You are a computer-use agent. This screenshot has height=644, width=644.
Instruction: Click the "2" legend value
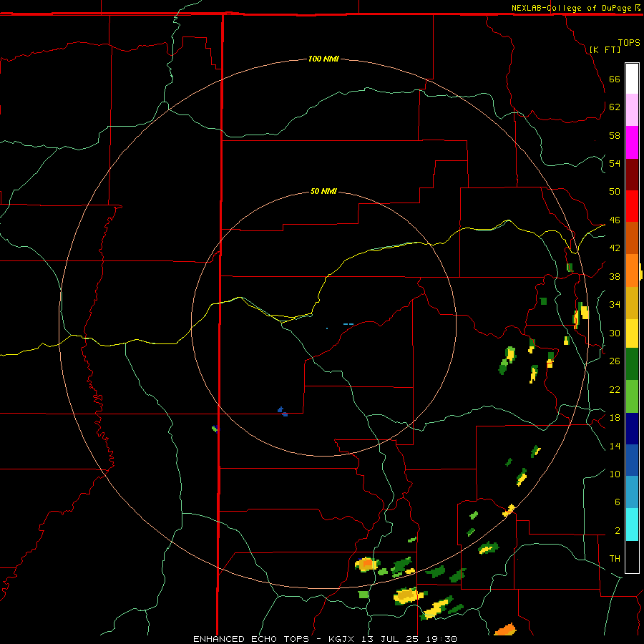[617, 531]
